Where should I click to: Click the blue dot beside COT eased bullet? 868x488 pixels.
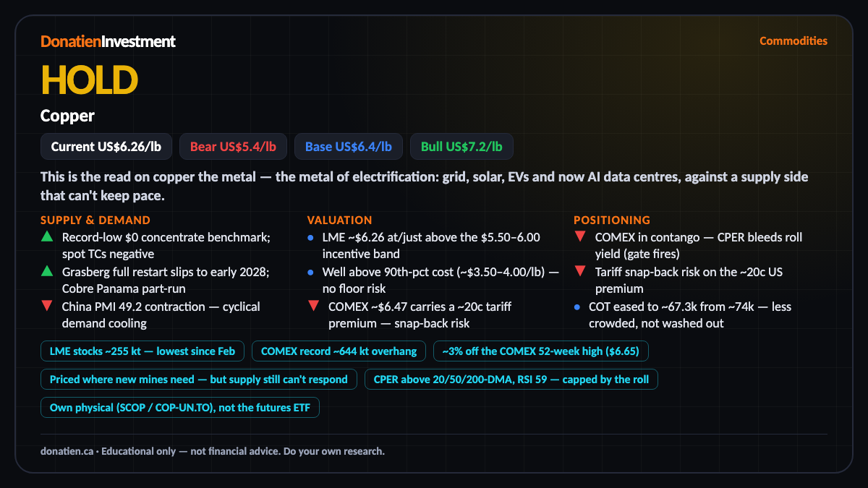(577, 307)
